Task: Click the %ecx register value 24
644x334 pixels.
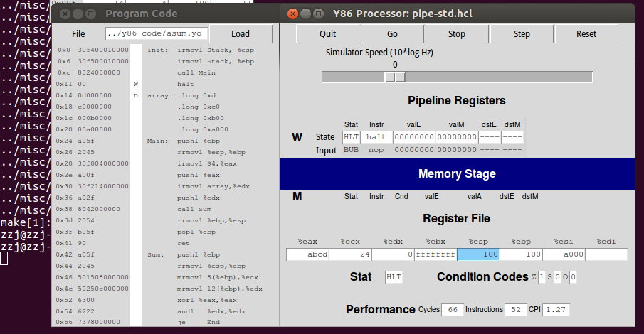Action: 350,254
